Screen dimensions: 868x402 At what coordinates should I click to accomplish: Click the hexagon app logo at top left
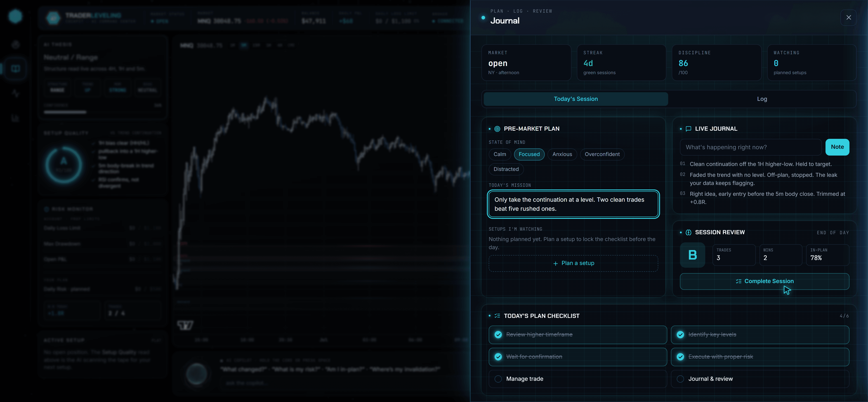15,16
